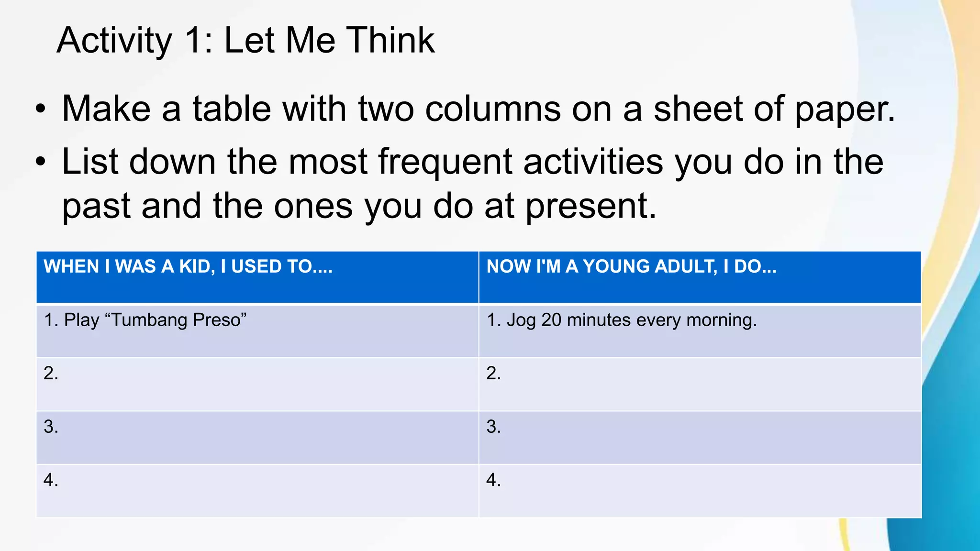The image size is (980, 551).
Task: Click the bullet point before "List down"
Action: pos(41,162)
